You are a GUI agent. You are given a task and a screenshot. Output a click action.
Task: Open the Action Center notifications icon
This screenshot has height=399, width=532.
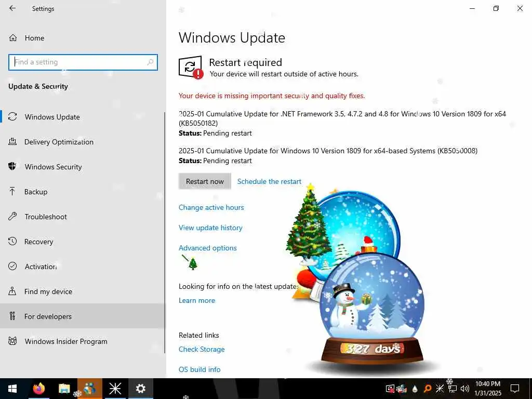(x=515, y=389)
